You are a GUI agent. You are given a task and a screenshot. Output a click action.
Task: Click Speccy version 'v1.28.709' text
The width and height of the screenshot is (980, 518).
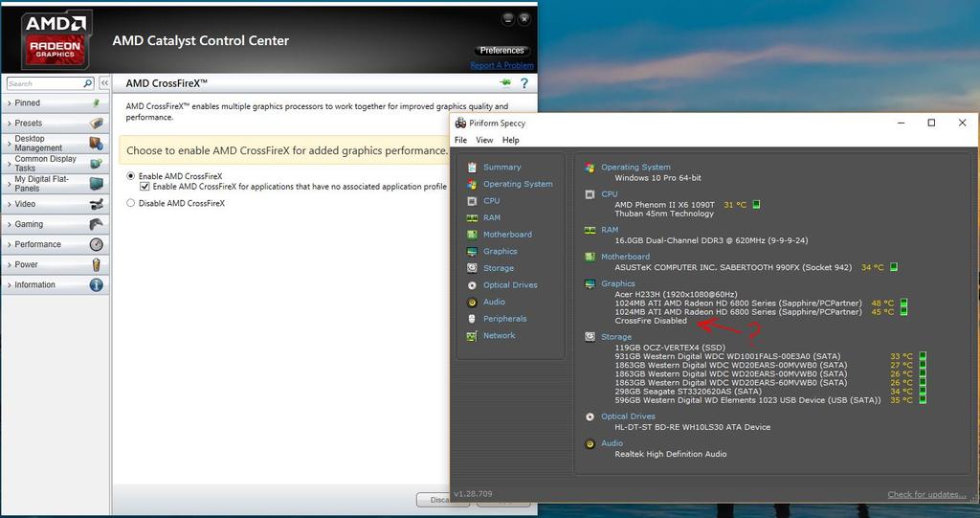coord(473,494)
